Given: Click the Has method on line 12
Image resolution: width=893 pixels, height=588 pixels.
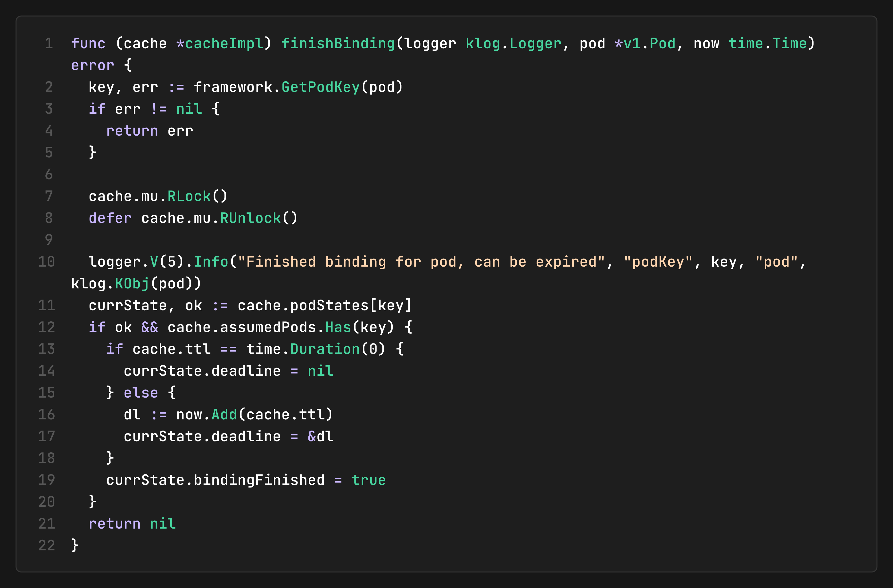Looking at the screenshot, I should [338, 327].
